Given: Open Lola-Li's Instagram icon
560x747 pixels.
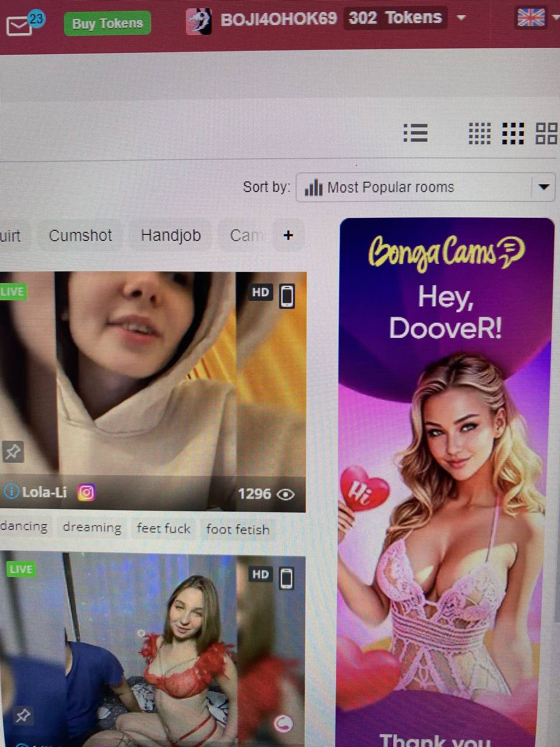Looking at the screenshot, I should point(86,493).
